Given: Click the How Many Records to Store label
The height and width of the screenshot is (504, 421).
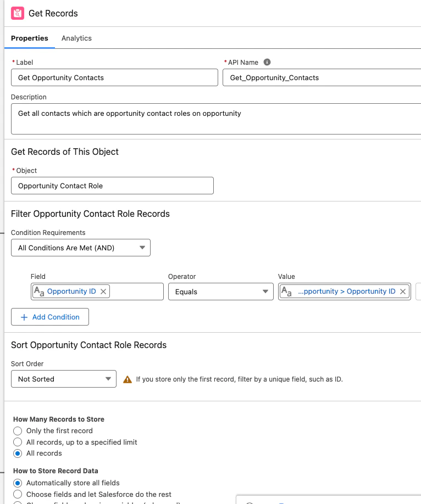Looking at the screenshot, I should (x=59, y=419).
